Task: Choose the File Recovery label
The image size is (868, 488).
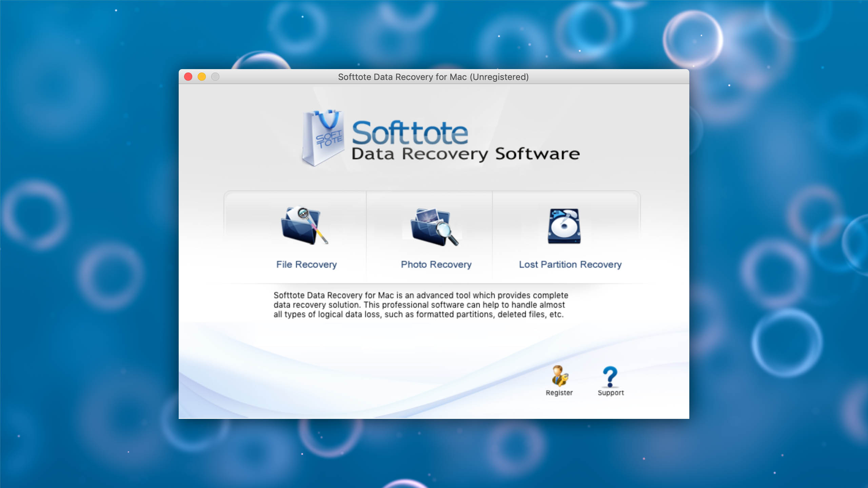Action: pyautogui.click(x=307, y=264)
